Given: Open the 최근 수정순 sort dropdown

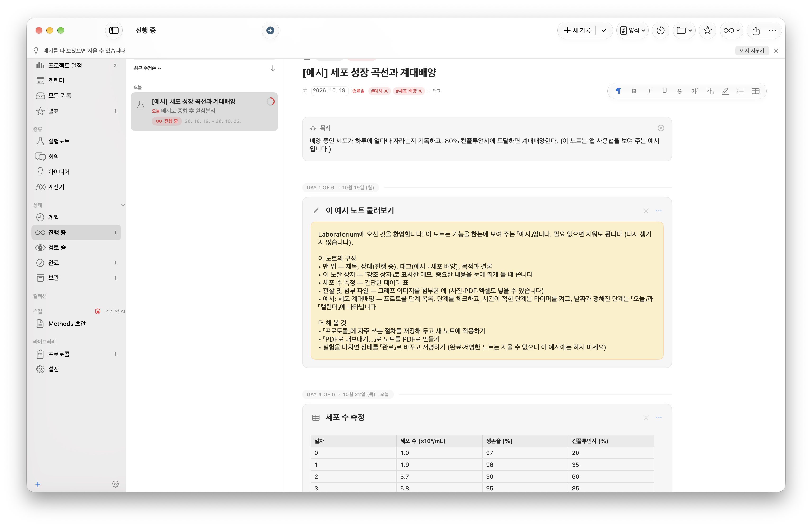Looking at the screenshot, I should pos(148,68).
